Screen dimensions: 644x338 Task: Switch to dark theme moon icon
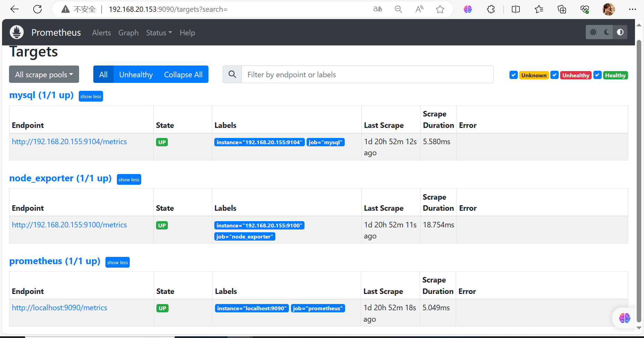tap(607, 32)
